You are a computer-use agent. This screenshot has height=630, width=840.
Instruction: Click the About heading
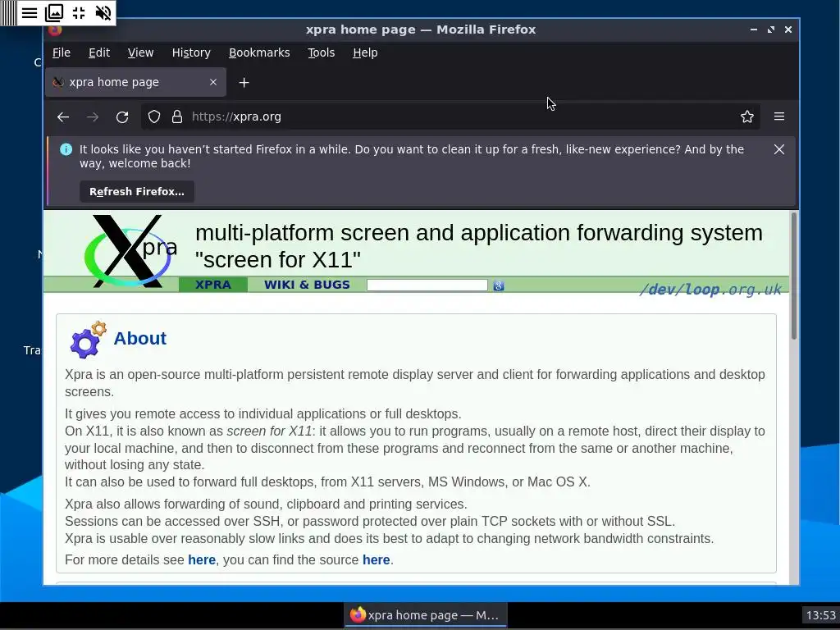[x=139, y=339]
